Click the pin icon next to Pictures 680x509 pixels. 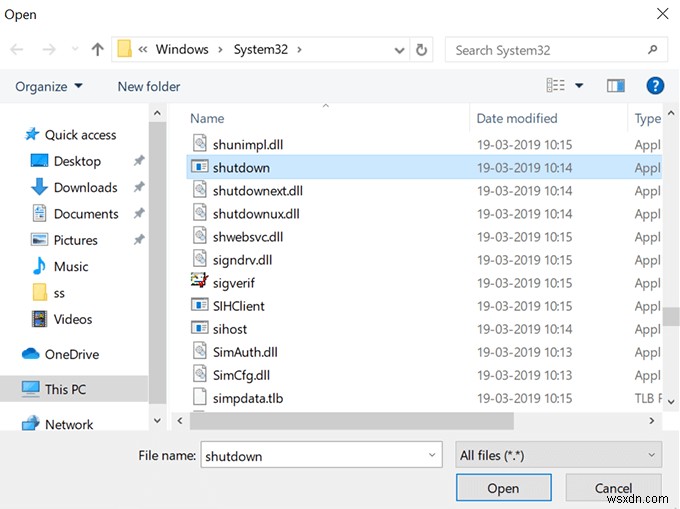tap(139, 239)
